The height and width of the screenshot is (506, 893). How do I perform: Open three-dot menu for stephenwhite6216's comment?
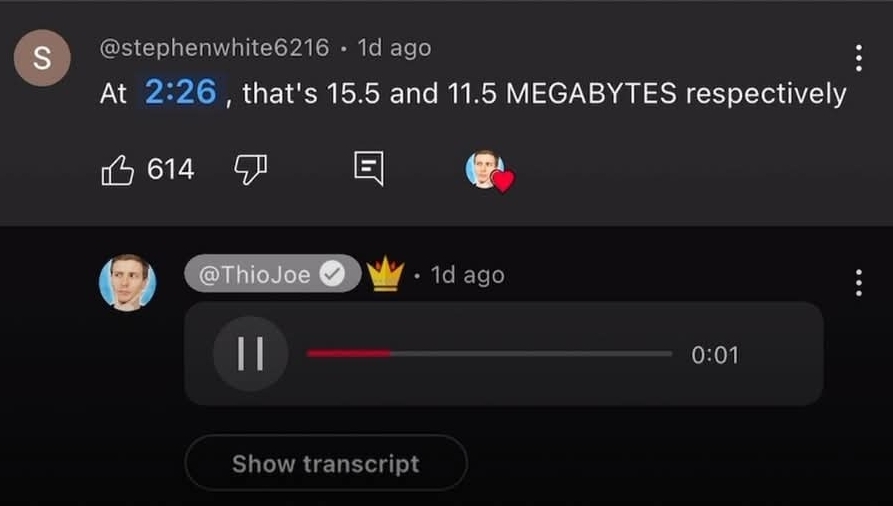(x=858, y=58)
